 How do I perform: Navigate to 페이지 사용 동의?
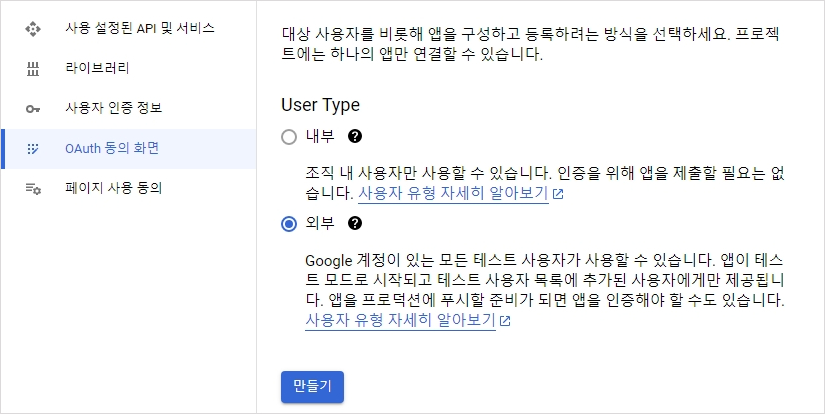(113, 189)
